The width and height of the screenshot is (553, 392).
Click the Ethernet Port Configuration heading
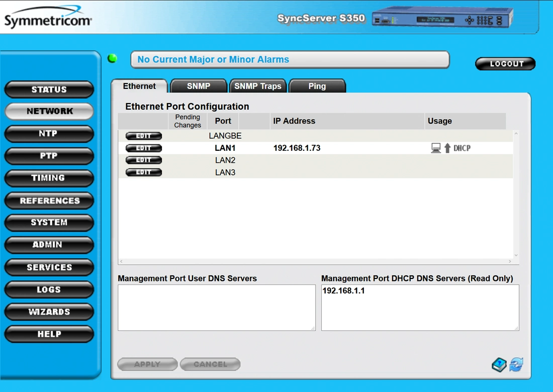pyautogui.click(x=188, y=107)
